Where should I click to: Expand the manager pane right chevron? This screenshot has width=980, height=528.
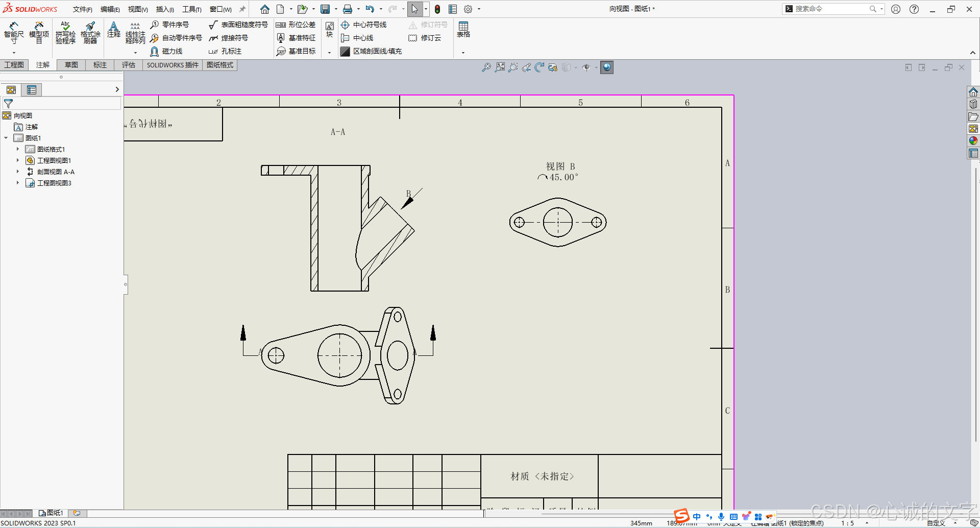point(117,89)
